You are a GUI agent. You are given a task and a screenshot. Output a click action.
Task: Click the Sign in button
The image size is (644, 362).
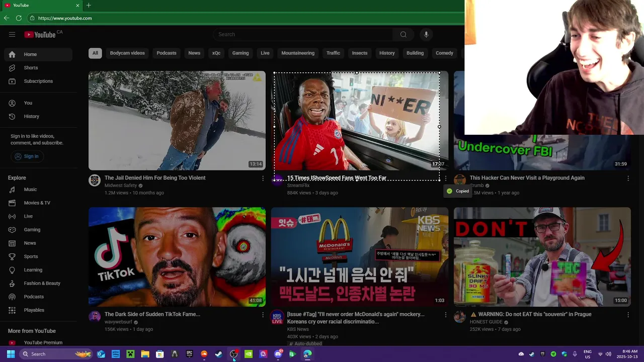pos(27,156)
